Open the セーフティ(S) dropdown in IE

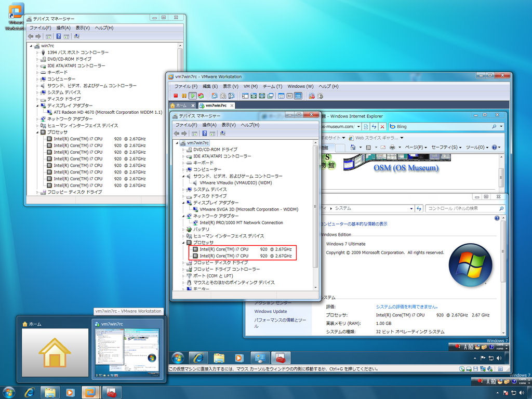[x=446, y=147]
